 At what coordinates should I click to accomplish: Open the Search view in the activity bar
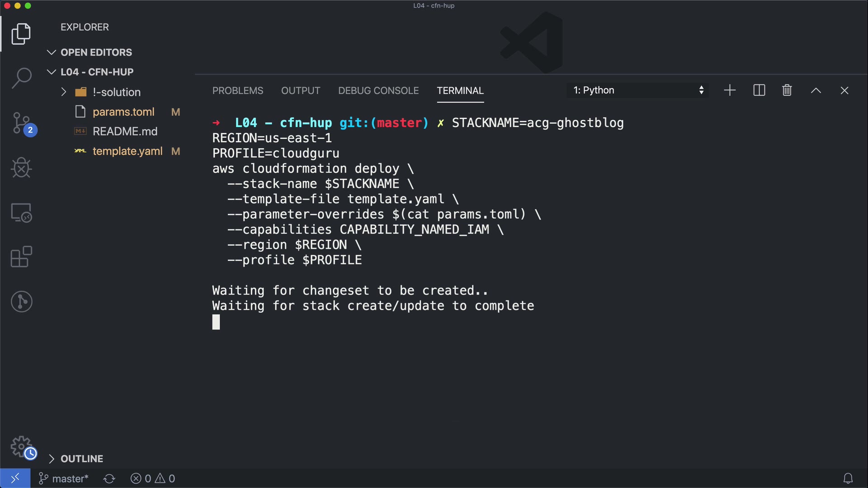coord(21,78)
